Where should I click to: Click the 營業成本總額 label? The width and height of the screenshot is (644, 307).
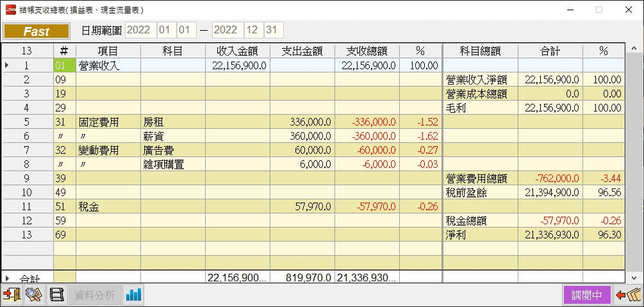tap(476, 94)
